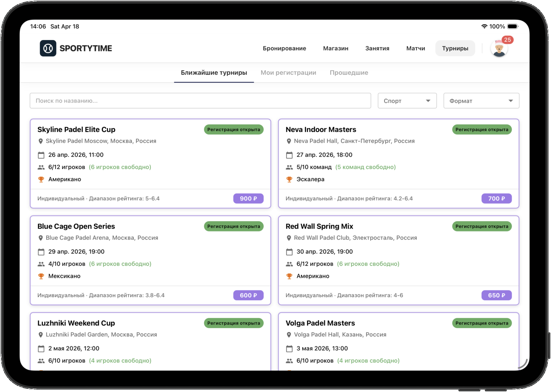
Task: Focus the Поиск по названию search field
Action: (x=200, y=101)
